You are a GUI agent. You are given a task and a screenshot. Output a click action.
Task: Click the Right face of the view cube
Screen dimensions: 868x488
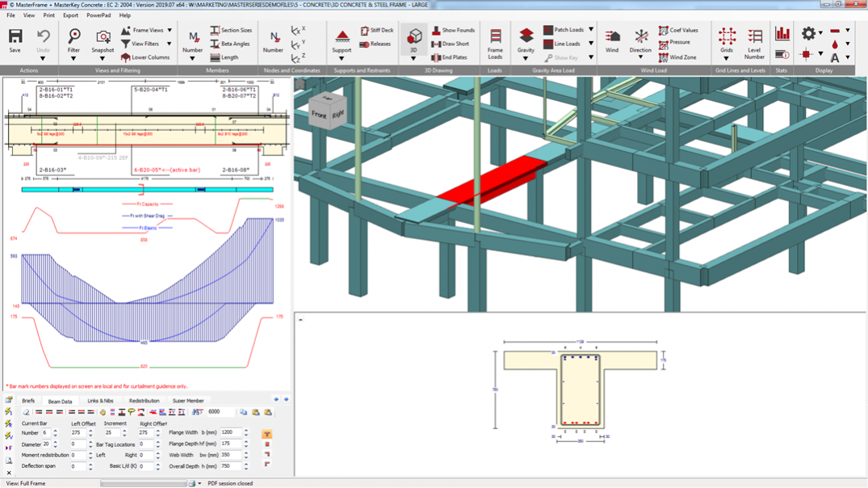click(338, 114)
